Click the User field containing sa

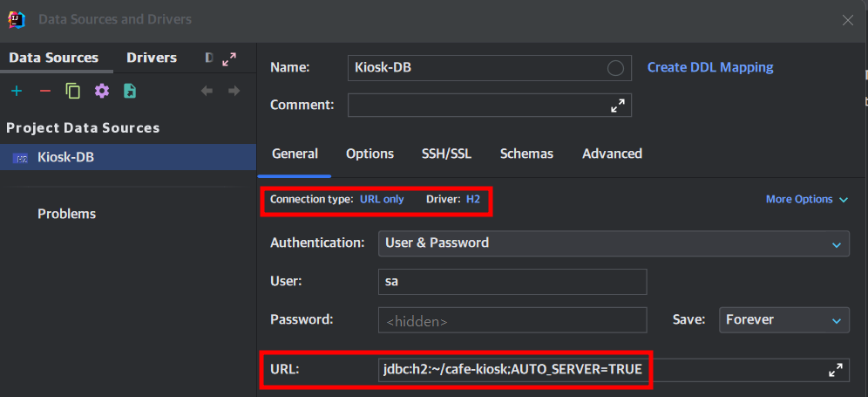[x=512, y=282]
